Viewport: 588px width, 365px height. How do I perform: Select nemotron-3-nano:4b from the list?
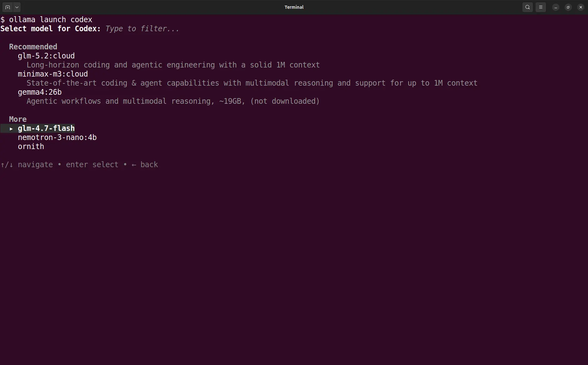point(57,137)
